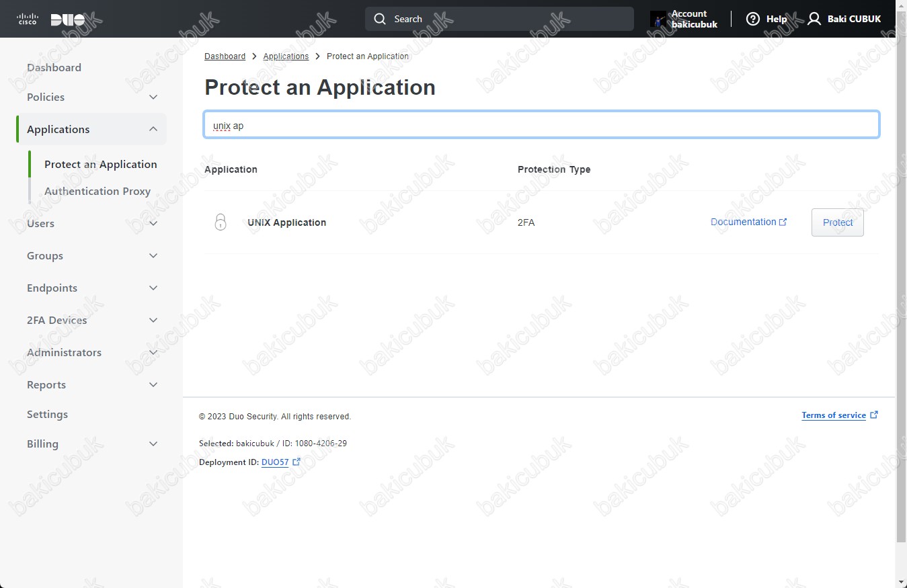
Task: Click the 'Selected: bakicubuk / ID' footer text
Action: (x=273, y=444)
